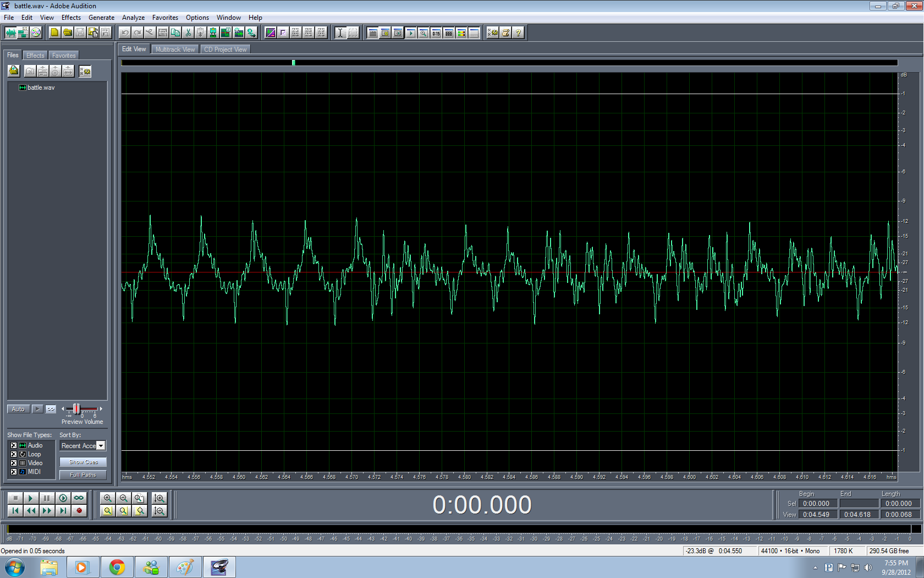Screen dimensions: 924x578
Task: Click the green view range marker in overview bar
Action: (x=294, y=63)
